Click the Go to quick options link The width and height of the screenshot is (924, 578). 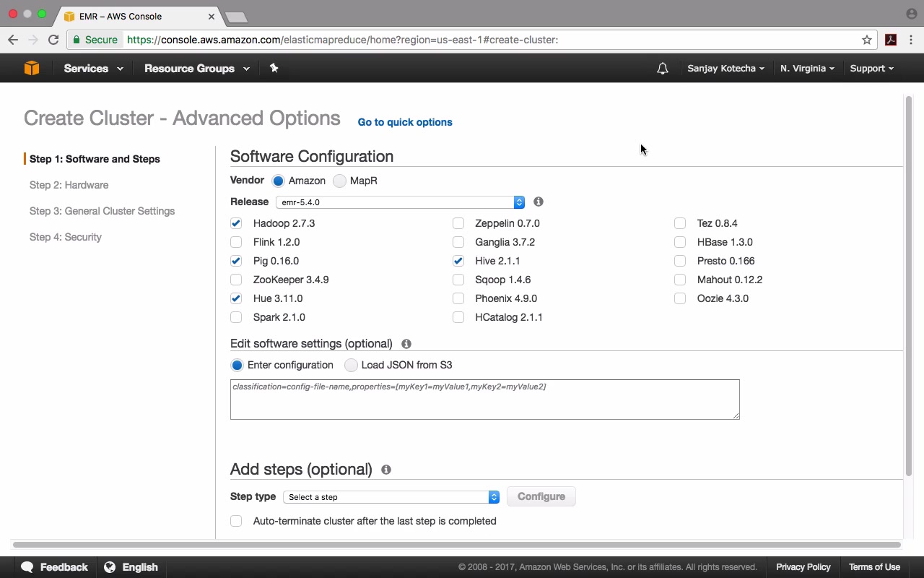pos(405,122)
